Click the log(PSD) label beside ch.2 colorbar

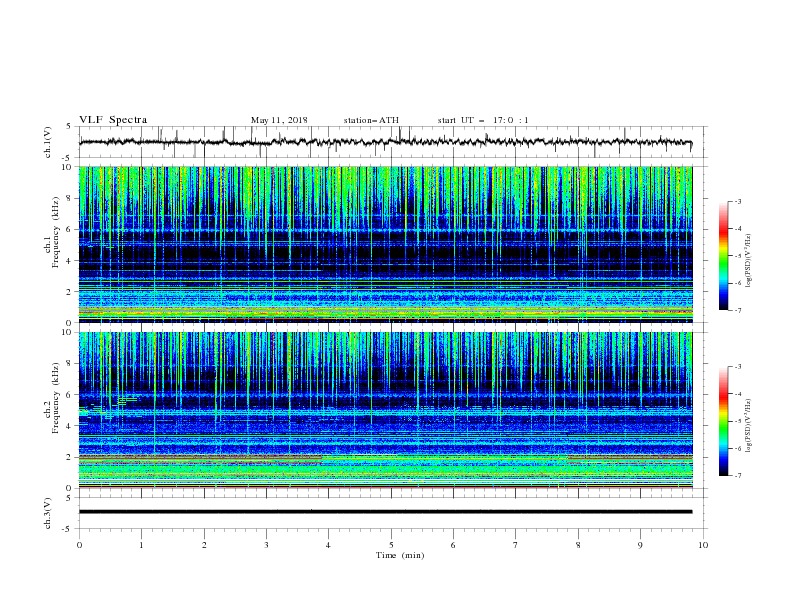point(748,426)
